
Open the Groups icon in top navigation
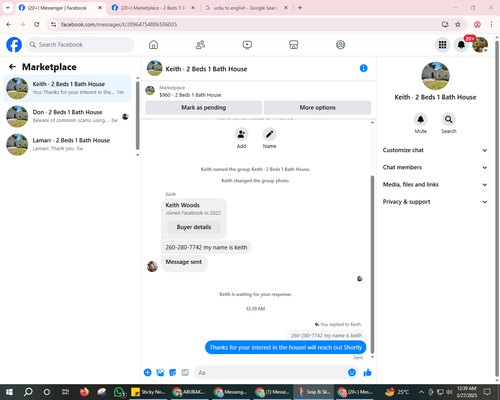click(x=340, y=45)
